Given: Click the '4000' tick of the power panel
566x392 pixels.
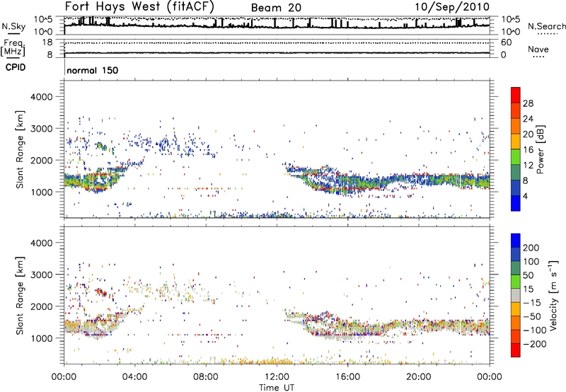Looking at the screenshot, I should (41, 97).
